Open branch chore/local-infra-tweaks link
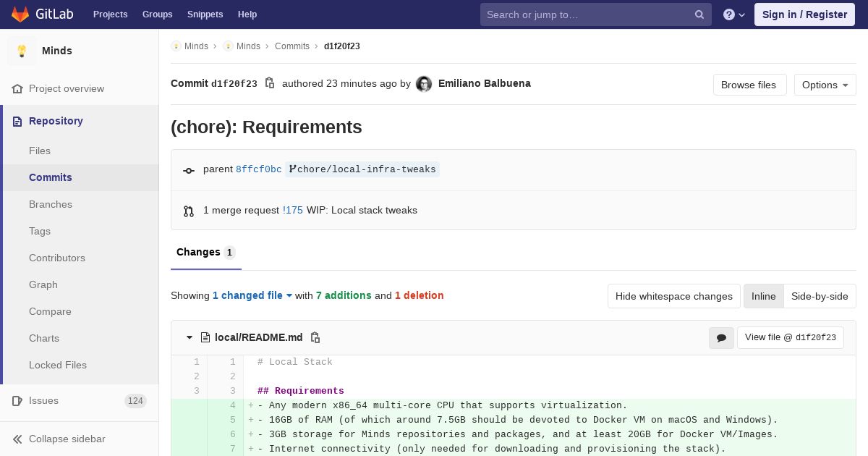Screen dimensions: 868x456 point(362,169)
